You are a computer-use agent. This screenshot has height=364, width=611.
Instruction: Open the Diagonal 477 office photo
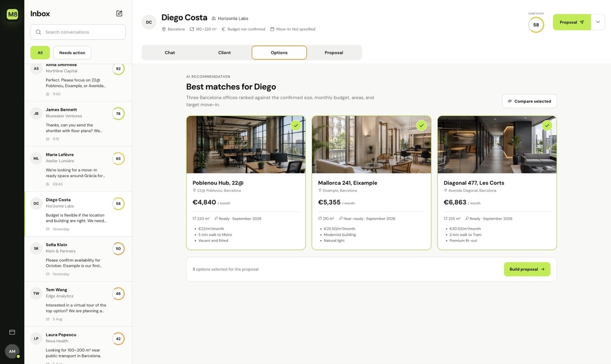pos(497,144)
